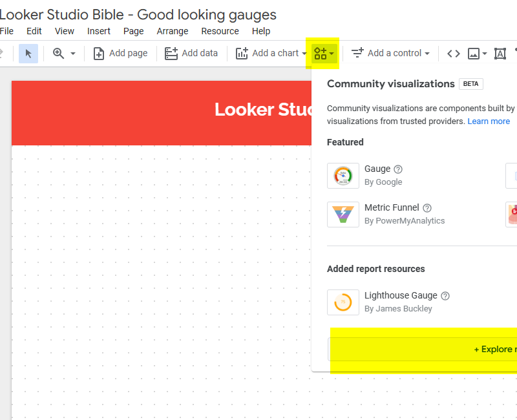
Task: Click the report title text
Action: [138, 14]
